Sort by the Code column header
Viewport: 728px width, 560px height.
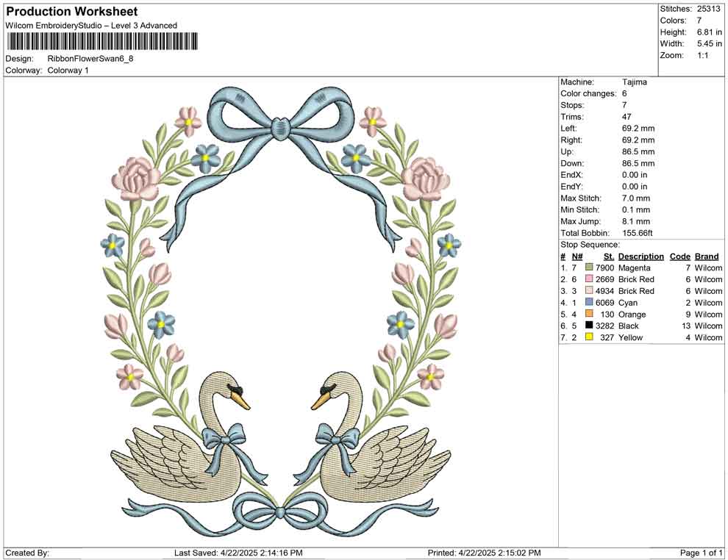680,256
